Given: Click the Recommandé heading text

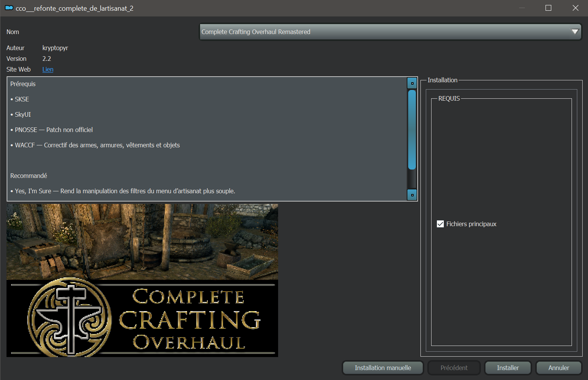Looking at the screenshot, I should pyautogui.click(x=29, y=176).
